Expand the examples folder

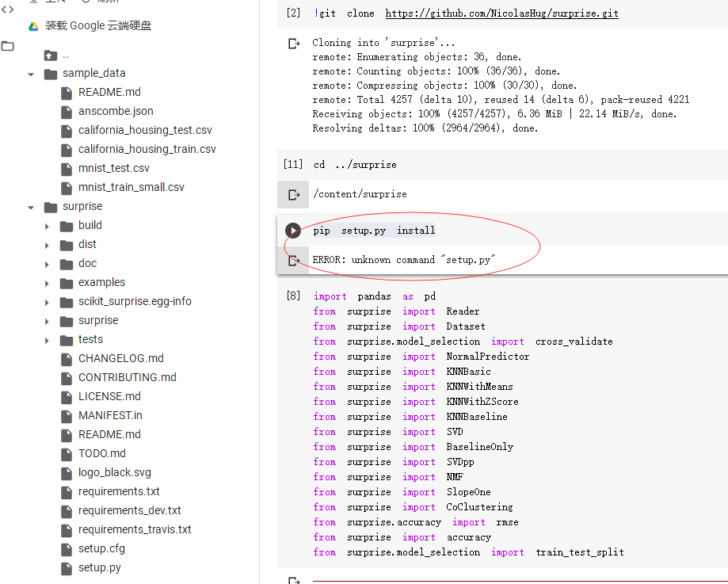coord(47,284)
